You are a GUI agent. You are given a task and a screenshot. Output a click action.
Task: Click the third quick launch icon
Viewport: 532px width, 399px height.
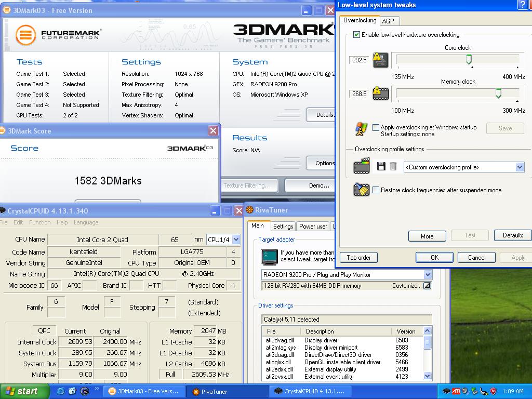pos(85,391)
